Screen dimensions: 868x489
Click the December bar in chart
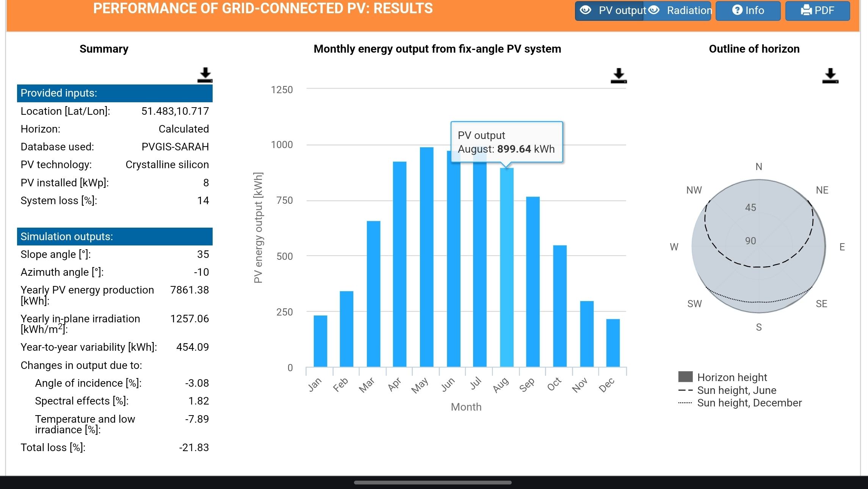click(x=613, y=343)
